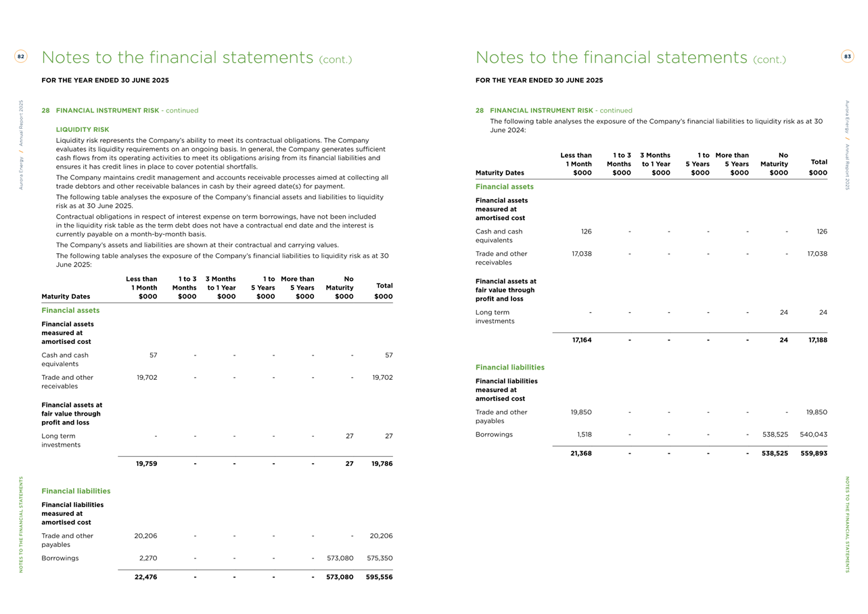Image resolution: width=868 pixels, height=614 pixels.
Task: Click the 540,043 Borrowings total
Action: [813, 435]
